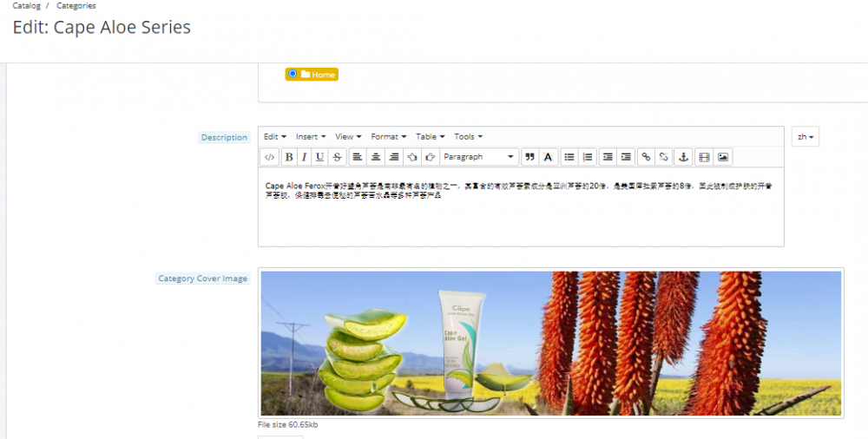Apply underline formatting
868x439 pixels.
[319, 157]
